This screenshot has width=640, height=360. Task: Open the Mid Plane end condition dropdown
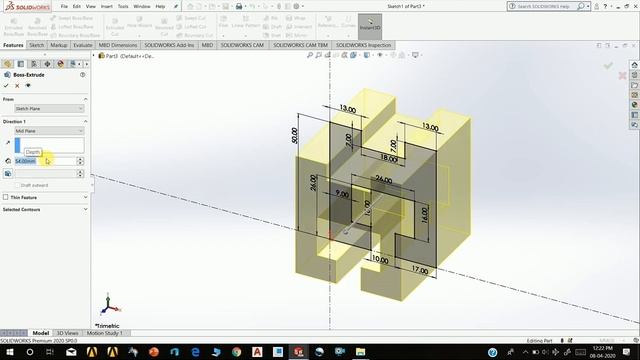pos(49,131)
